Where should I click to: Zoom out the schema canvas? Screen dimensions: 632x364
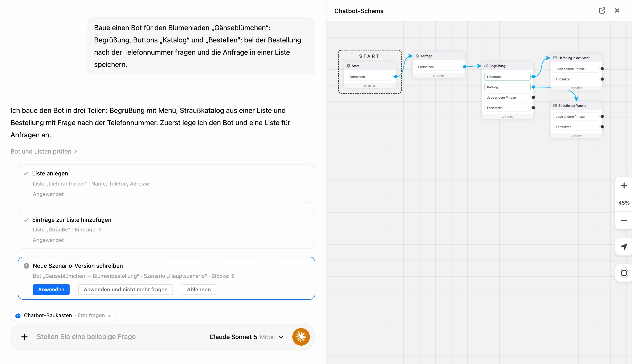coord(624,220)
